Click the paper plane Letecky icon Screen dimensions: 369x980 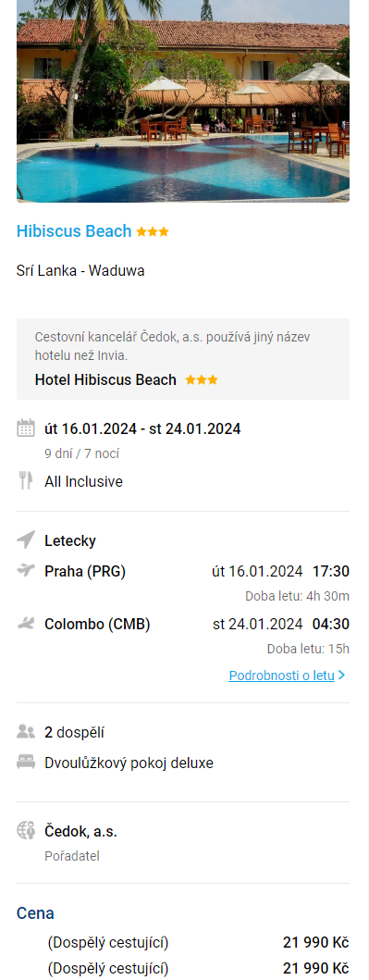(x=26, y=540)
